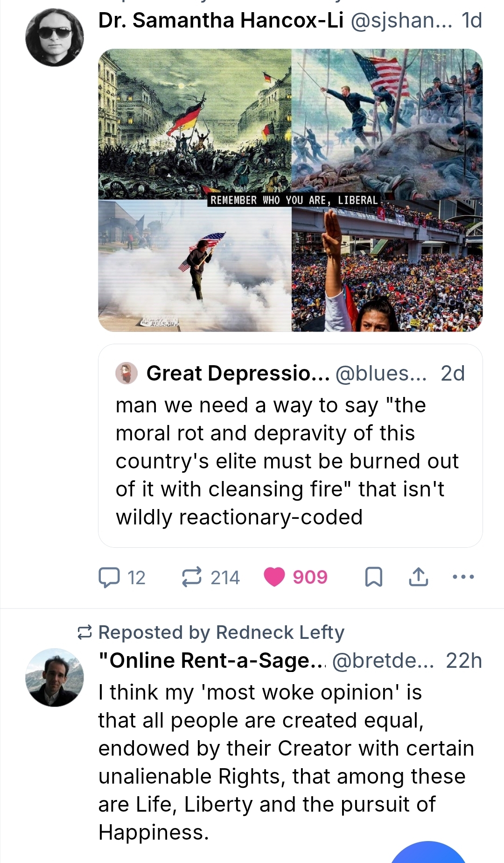Unlike the post with 909 likes
The image size is (504, 863).
coord(274,577)
